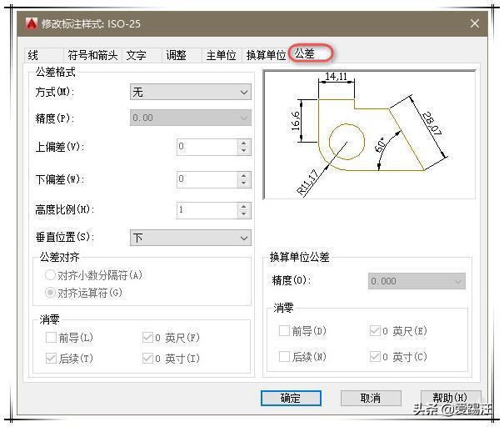Image resolution: width=504 pixels, height=427 pixels.
Task: Increase 高度比例 with the up arrow
Action: tap(244, 206)
